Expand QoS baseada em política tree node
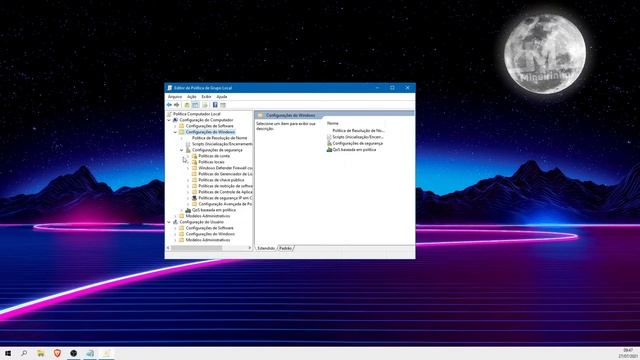 coord(182,210)
